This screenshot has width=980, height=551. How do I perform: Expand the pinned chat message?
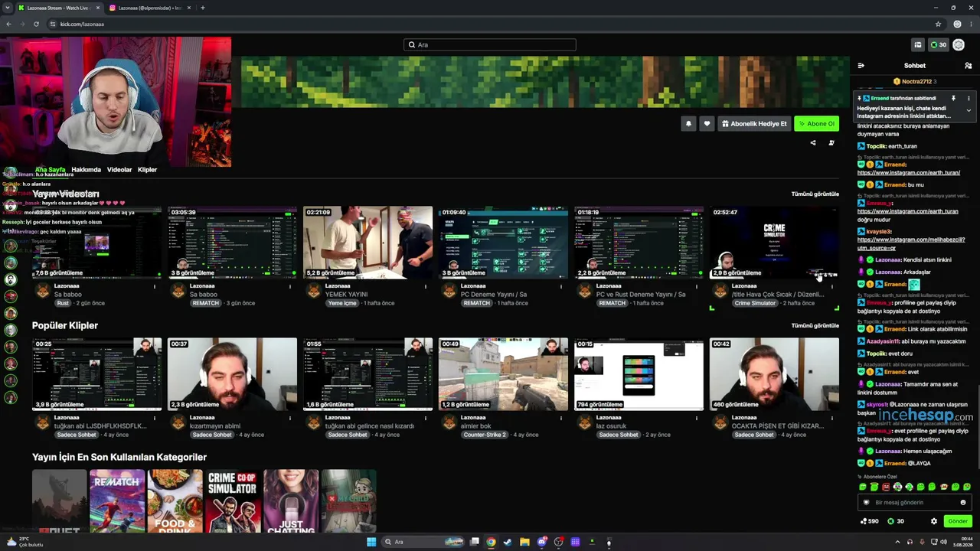pos(969,110)
